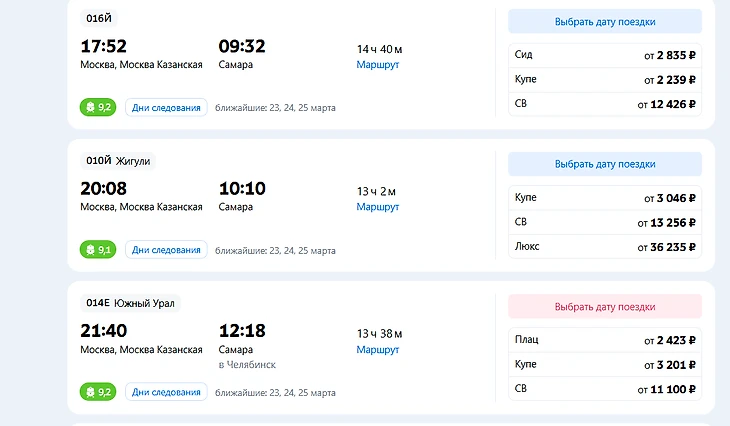Image resolution: width=730 pixels, height=426 pixels.
Task: Select Купе class priced from 3 046 ₽
Action: coord(604,198)
